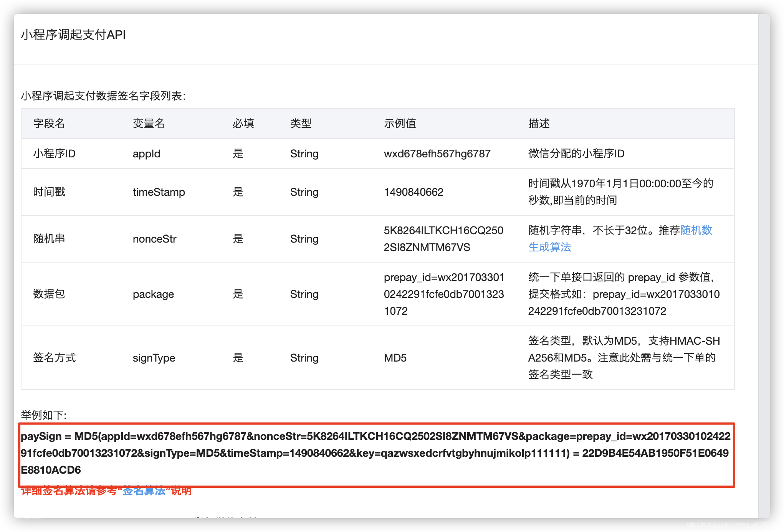The width and height of the screenshot is (784, 532).
Task: Click the String type in timeStamp row
Action: click(x=304, y=192)
